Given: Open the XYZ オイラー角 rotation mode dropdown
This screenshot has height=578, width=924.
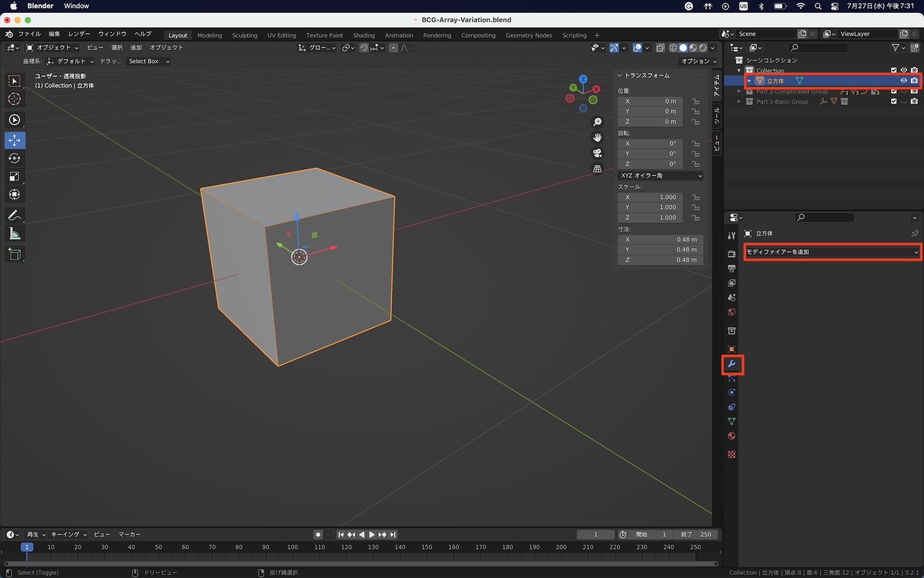Looking at the screenshot, I should 660,175.
